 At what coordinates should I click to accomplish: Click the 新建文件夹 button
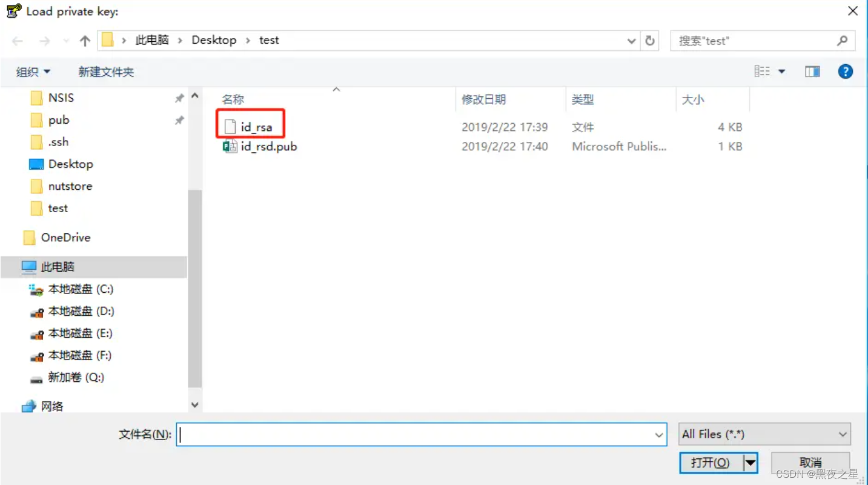pyautogui.click(x=106, y=72)
